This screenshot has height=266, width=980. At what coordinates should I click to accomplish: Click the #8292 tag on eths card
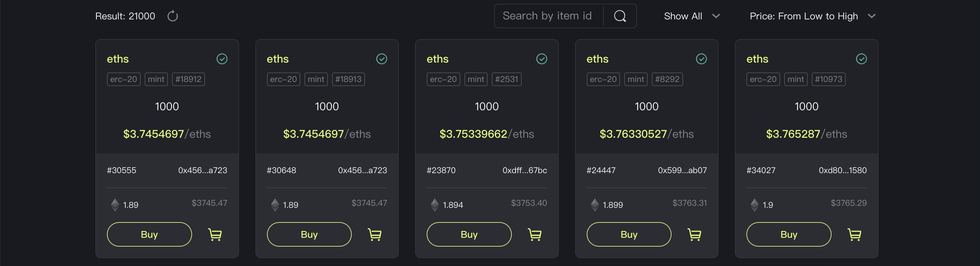click(667, 79)
